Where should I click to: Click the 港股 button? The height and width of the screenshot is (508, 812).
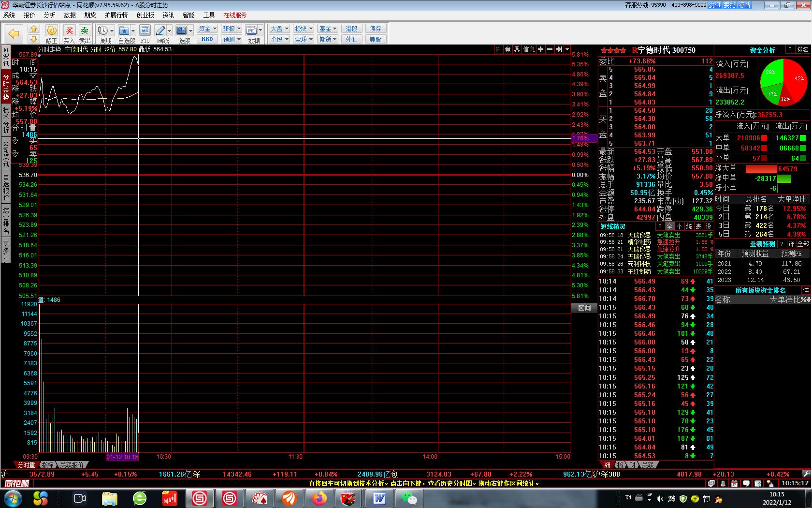point(351,29)
